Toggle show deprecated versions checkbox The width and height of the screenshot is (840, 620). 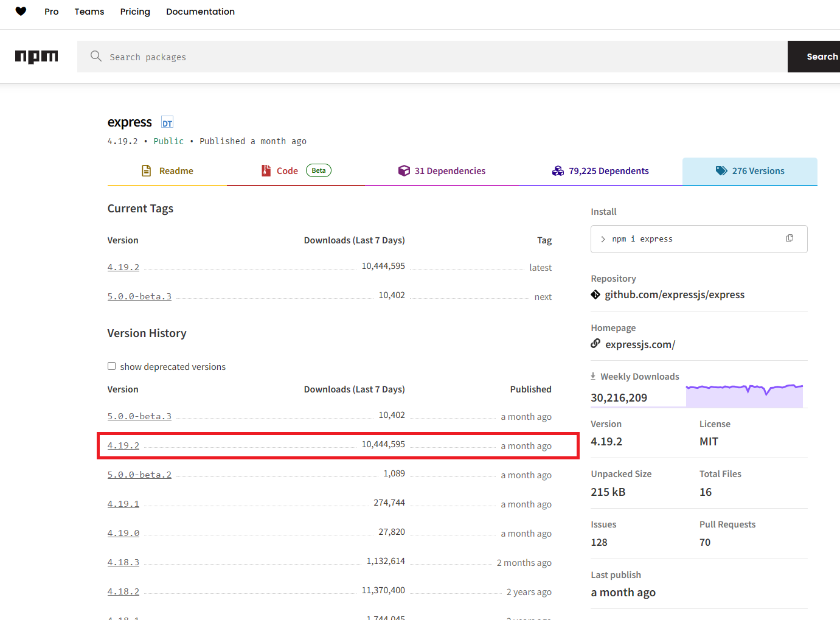click(111, 366)
